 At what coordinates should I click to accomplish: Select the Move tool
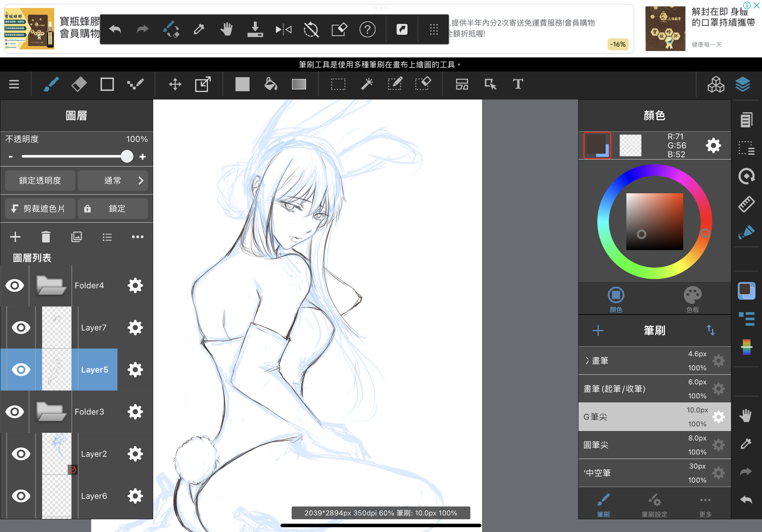175,84
